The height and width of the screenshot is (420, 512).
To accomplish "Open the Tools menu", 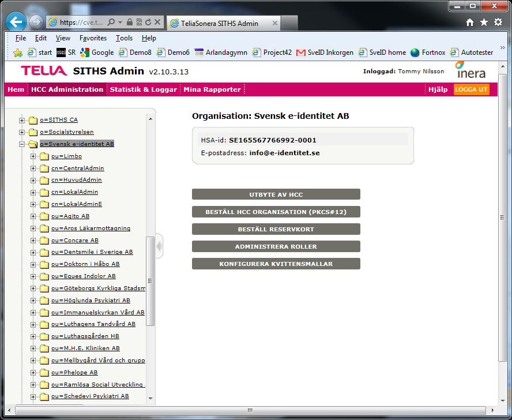I will [x=124, y=38].
